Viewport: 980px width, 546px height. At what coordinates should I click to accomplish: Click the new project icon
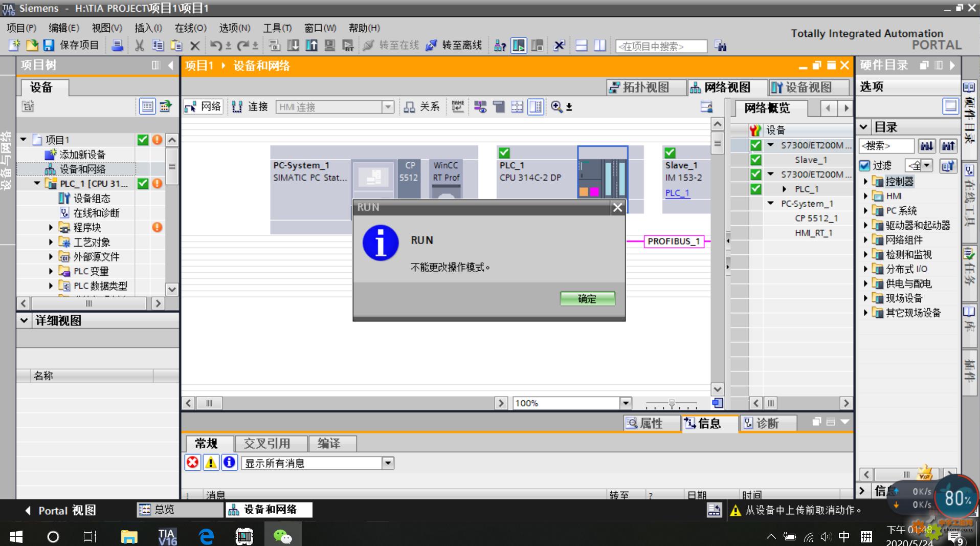[x=14, y=46]
